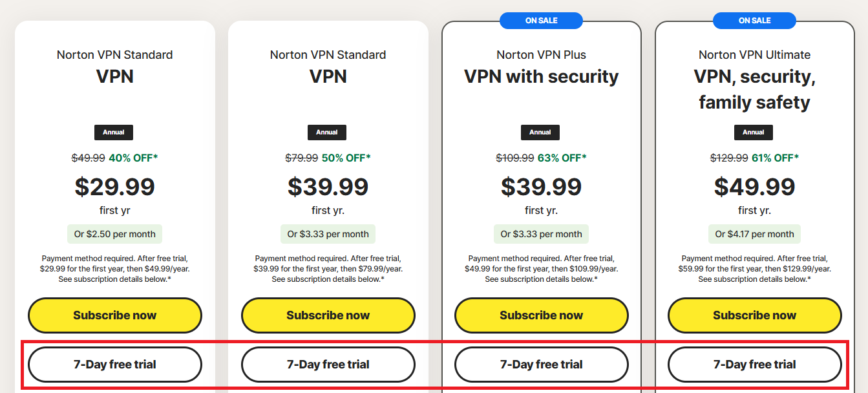Select the Annual tag above 40% OFF price

[114, 132]
